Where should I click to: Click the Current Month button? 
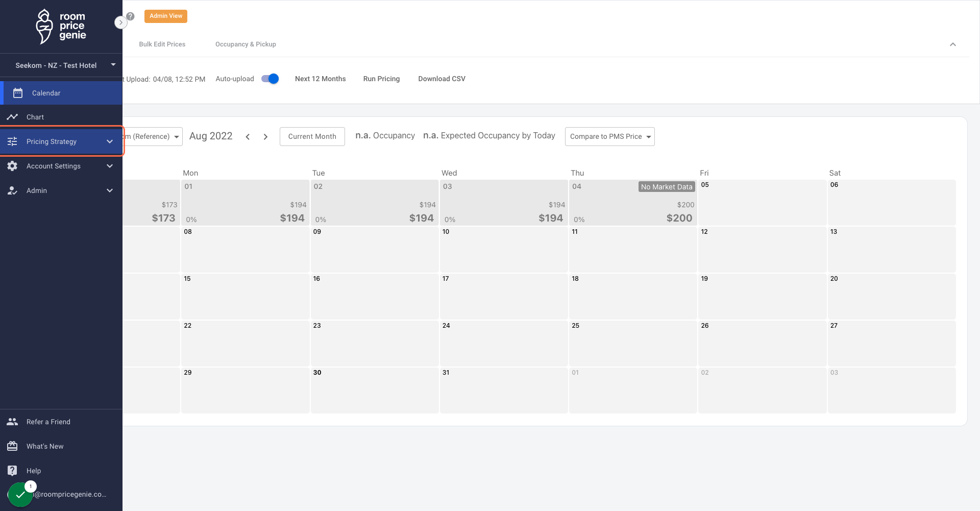coord(312,136)
